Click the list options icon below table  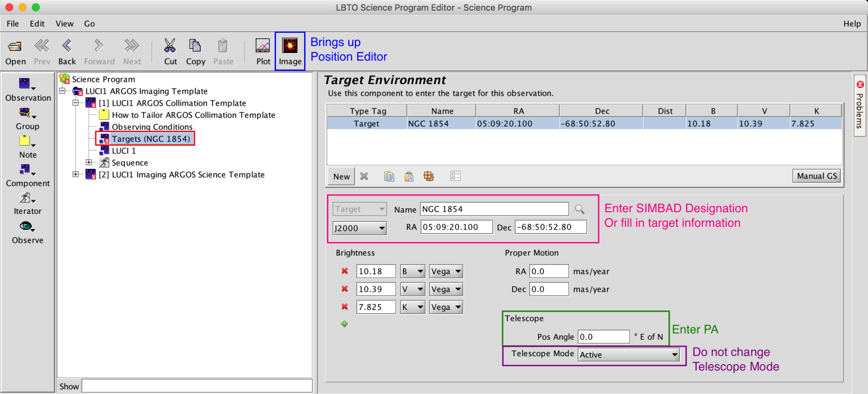455,176
